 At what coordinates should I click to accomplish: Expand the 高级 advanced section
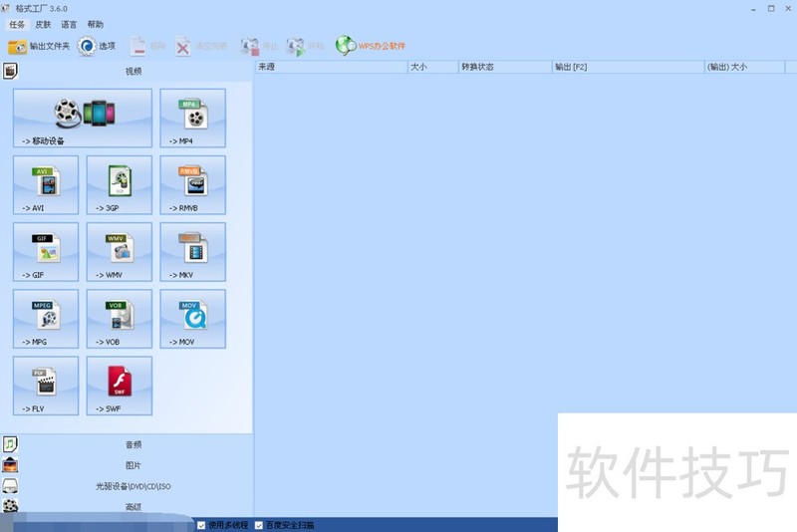pos(133,507)
